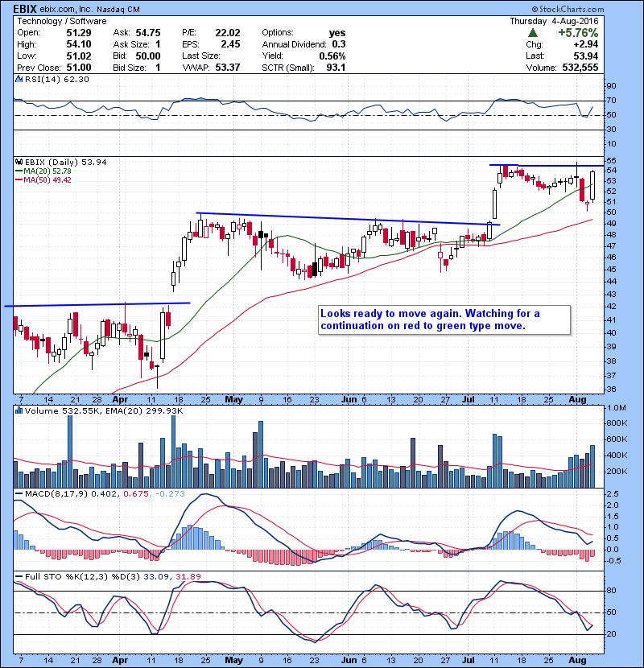644x668 pixels.
Task: Click the 'Last Size:' label
Action: 201,56
